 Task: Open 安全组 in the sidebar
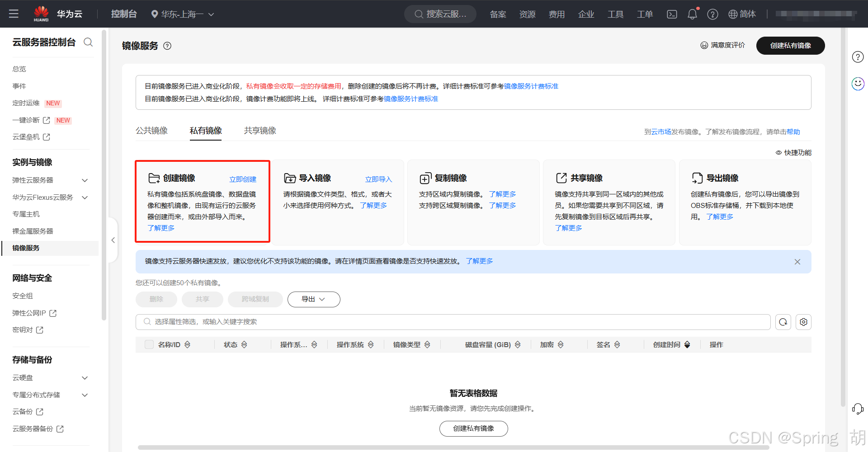pyautogui.click(x=23, y=296)
